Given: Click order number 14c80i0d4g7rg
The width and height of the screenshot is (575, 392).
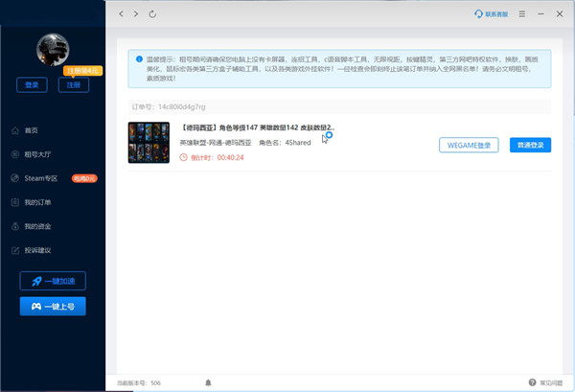Looking at the screenshot, I should click(x=181, y=106).
